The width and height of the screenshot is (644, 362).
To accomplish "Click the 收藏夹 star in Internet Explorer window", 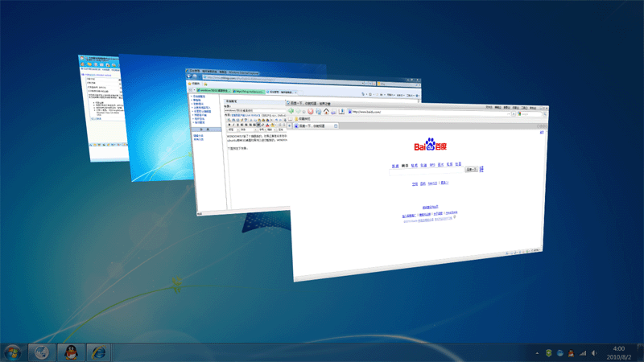I will [194, 84].
